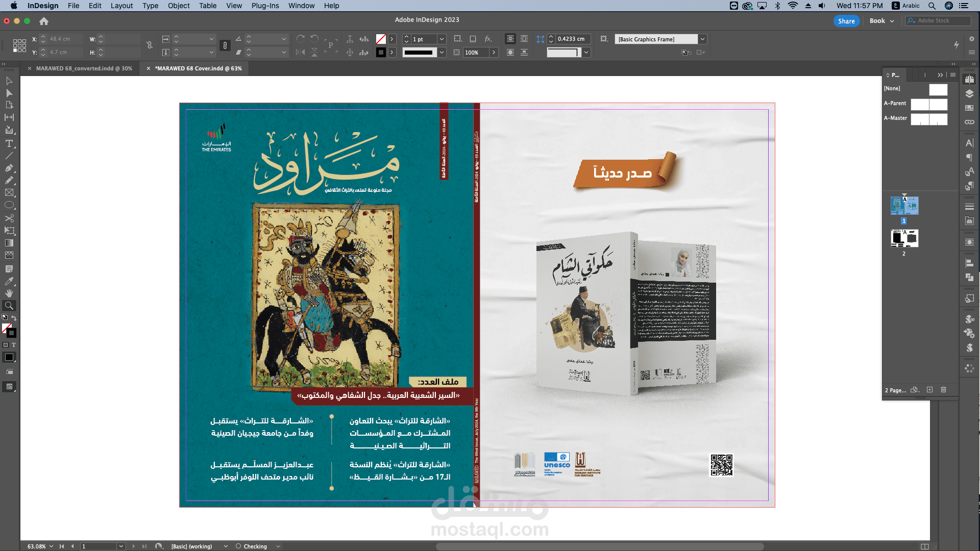The width and height of the screenshot is (980, 551).
Task: Swap fill and stroke arrows
Action: [x=14, y=317]
